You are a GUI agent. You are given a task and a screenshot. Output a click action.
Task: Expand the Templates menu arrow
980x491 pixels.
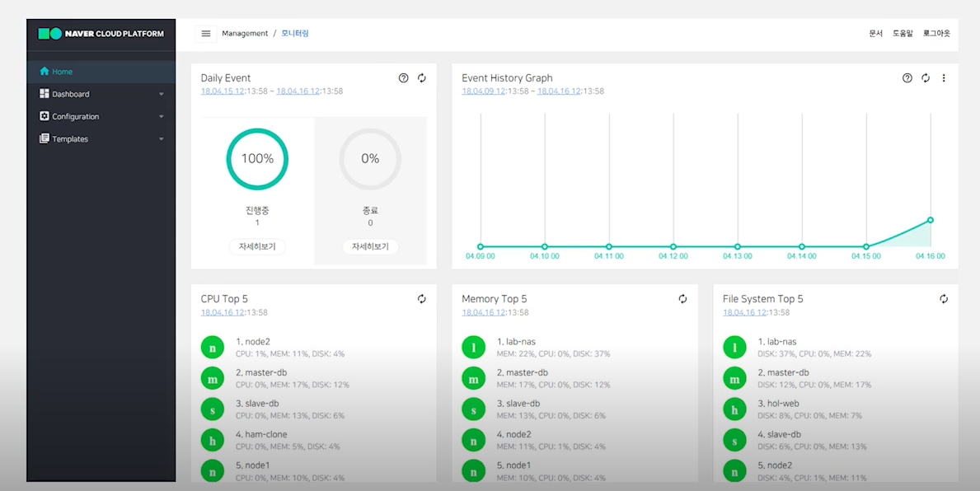coord(162,139)
